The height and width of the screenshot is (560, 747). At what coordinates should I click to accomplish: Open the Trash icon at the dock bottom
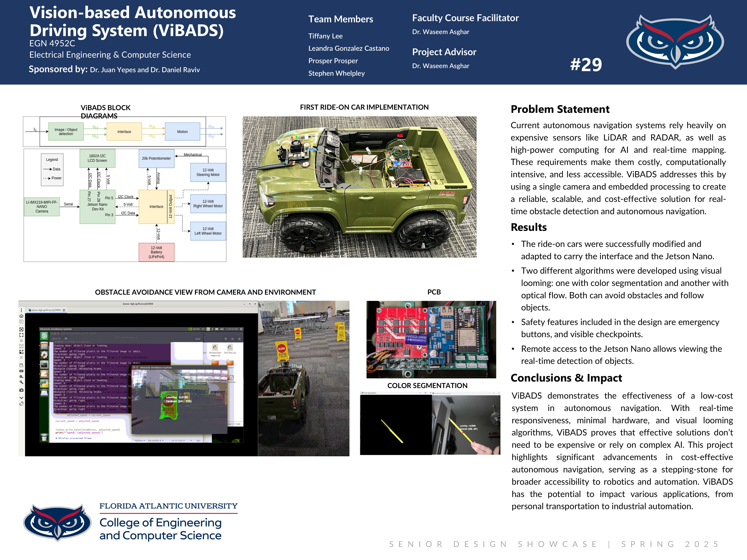pyautogui.click(x=44, y=437)
